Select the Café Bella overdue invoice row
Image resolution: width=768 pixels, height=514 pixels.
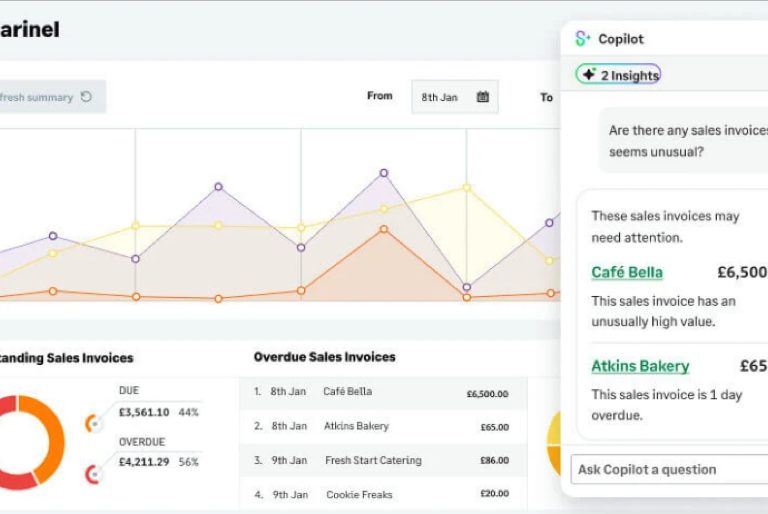(383, 392)
